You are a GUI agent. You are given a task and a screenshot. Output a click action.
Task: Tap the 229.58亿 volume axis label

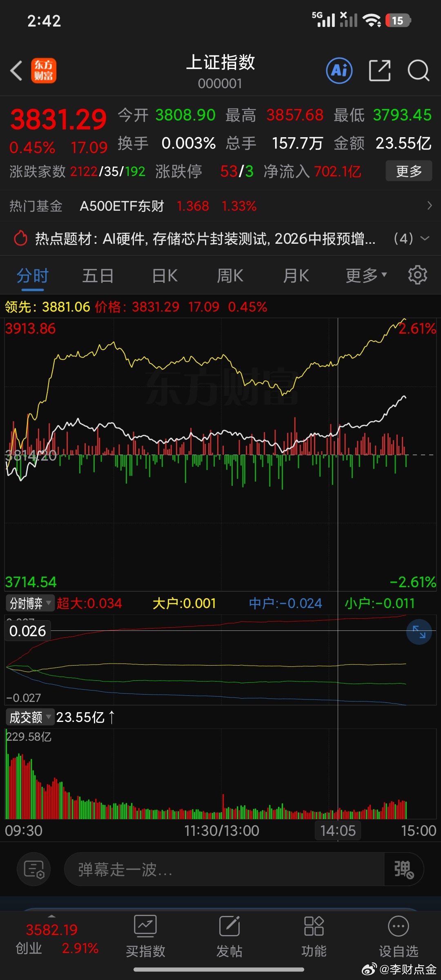tap(29, 737)
